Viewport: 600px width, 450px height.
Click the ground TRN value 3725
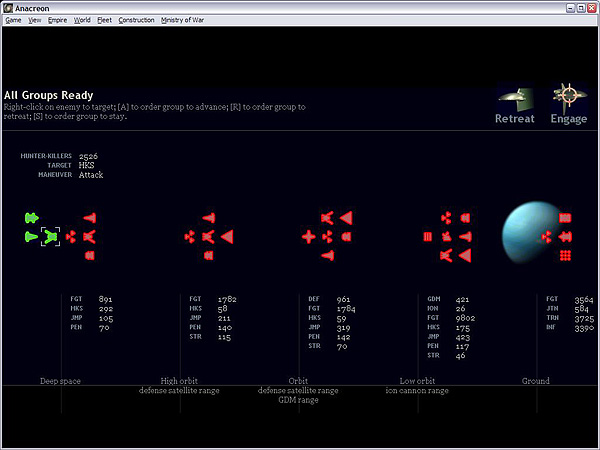click(x=584, y=318)
